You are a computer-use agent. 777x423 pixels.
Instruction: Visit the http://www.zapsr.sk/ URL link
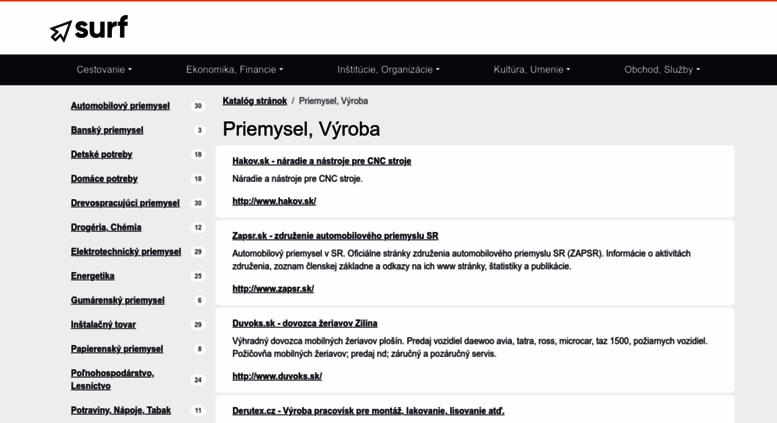pos(273,288)
